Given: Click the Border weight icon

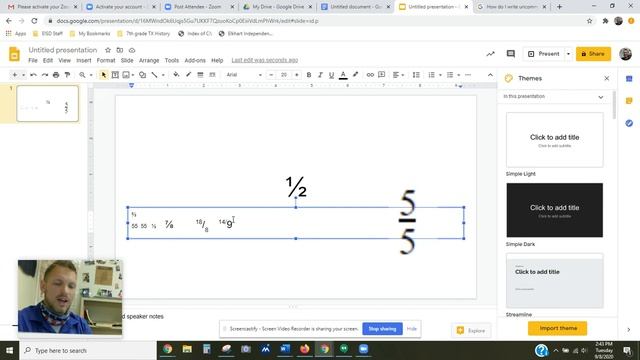Looking at the screenshot, I should [x=200, y=75].
